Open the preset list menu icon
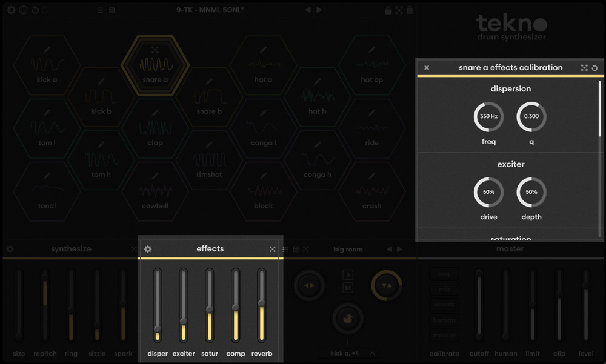This screenshot has width=606, height=364. (101, 10)
